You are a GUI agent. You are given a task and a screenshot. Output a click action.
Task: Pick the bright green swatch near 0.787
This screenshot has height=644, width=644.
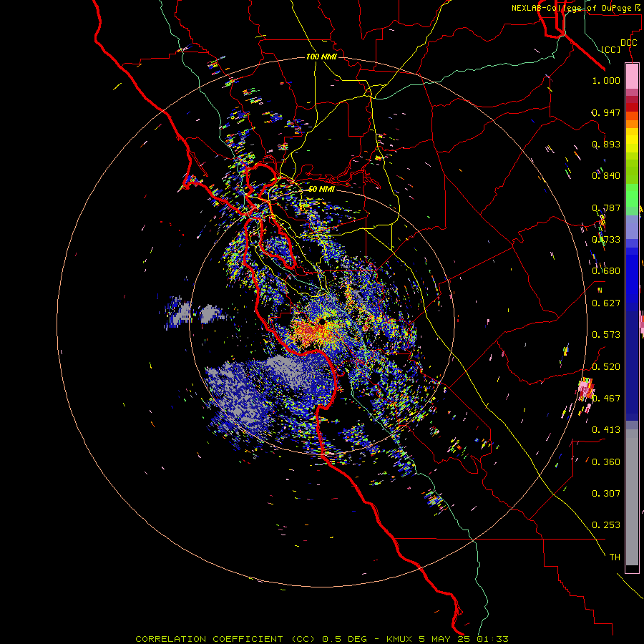(x=632, y=195)
